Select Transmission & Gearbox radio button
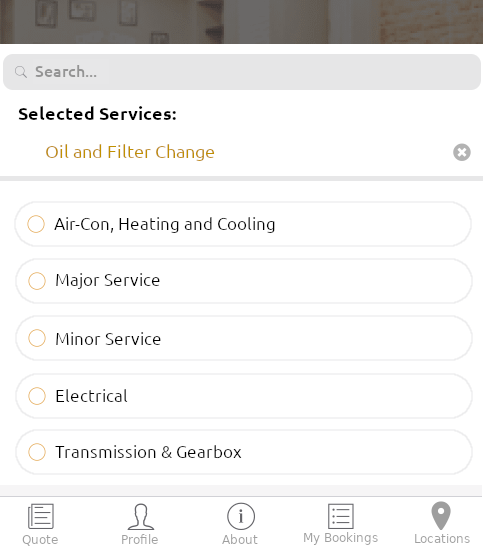 click(37, 452)
